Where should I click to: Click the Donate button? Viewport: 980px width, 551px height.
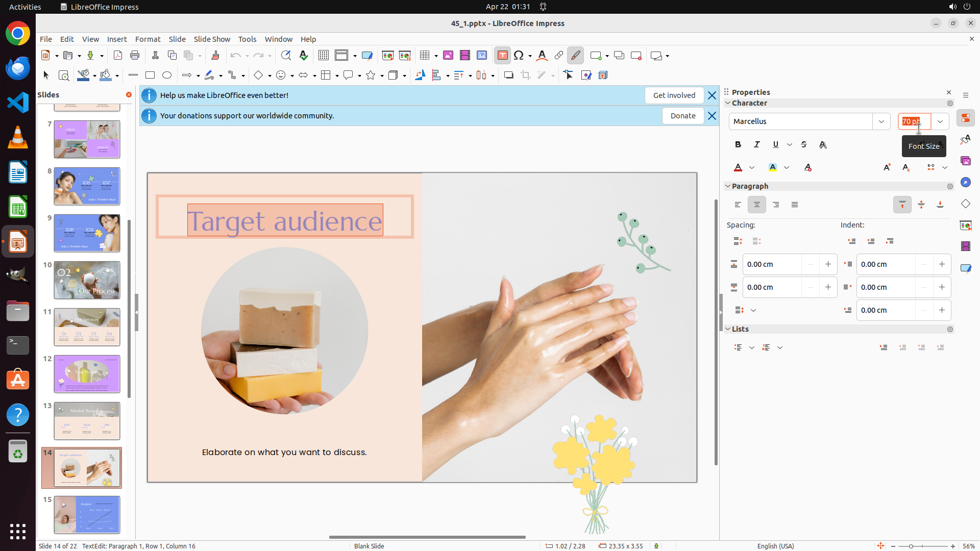[x=682, y=116]
